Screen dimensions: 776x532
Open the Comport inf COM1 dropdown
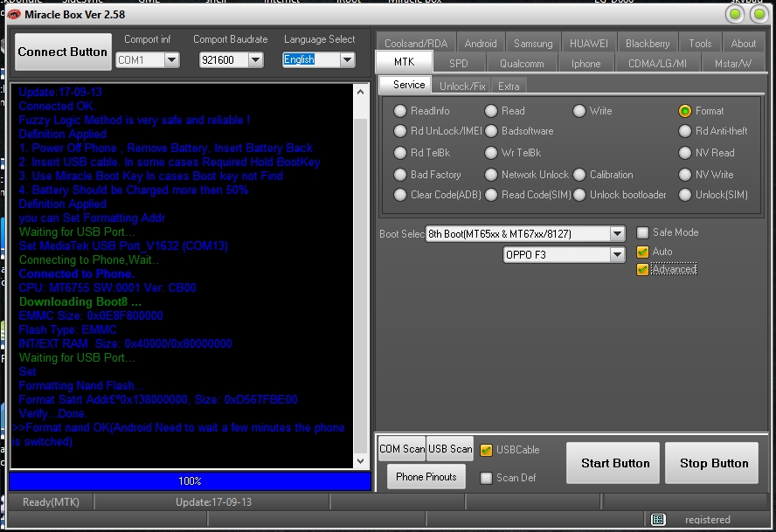(171, 60)
